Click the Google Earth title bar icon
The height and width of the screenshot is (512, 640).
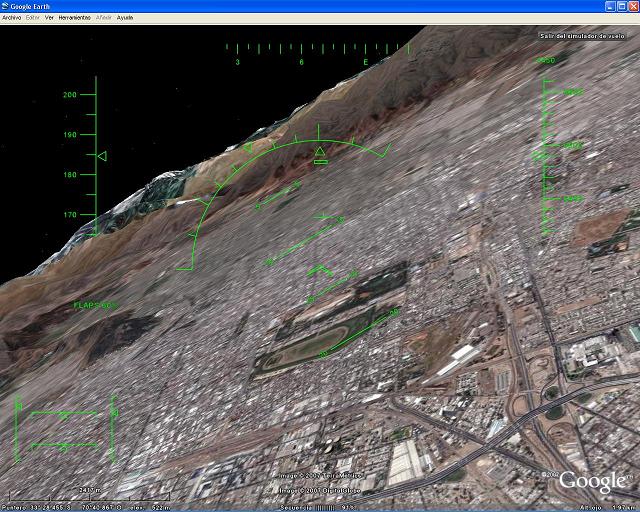5,6
